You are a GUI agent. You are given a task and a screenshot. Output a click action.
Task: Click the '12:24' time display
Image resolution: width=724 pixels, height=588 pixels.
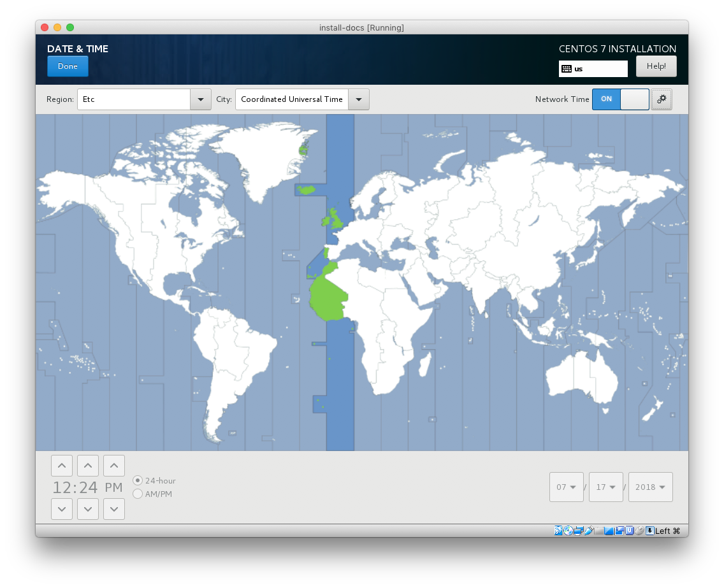point(75,487)
